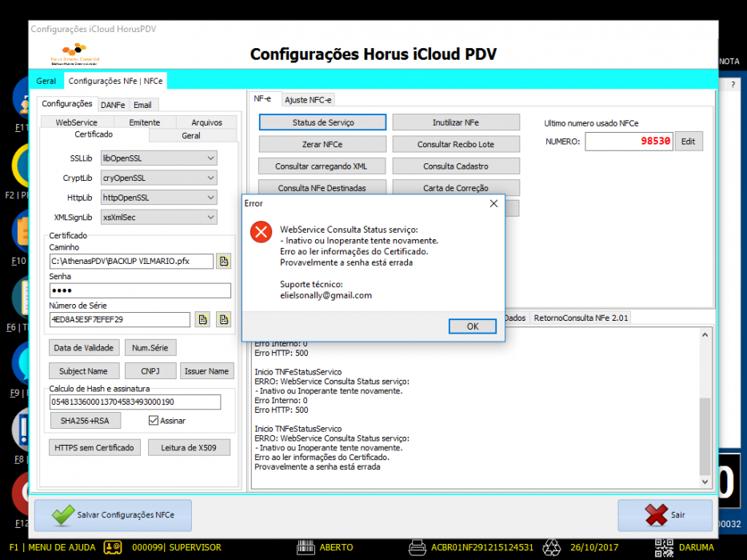
Task: Click first icon beside Número de Série field
Action: tap(202, 319)
